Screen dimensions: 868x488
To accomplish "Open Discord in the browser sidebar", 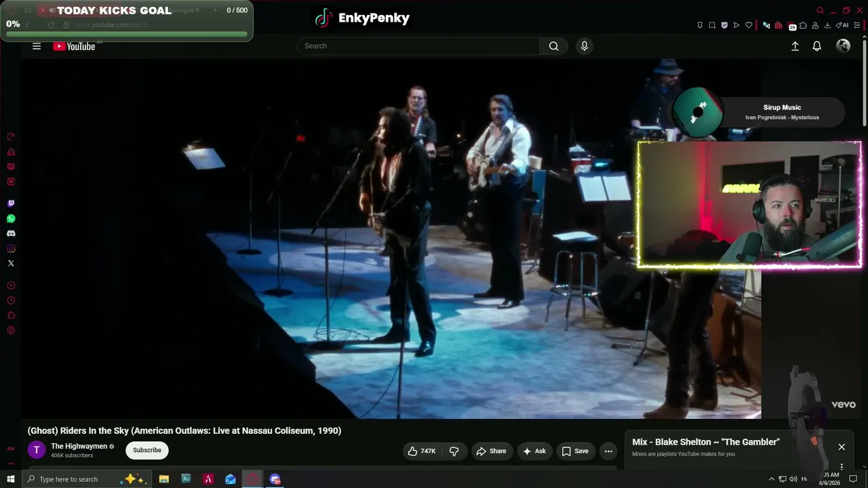I will click(x=11, y=233).
